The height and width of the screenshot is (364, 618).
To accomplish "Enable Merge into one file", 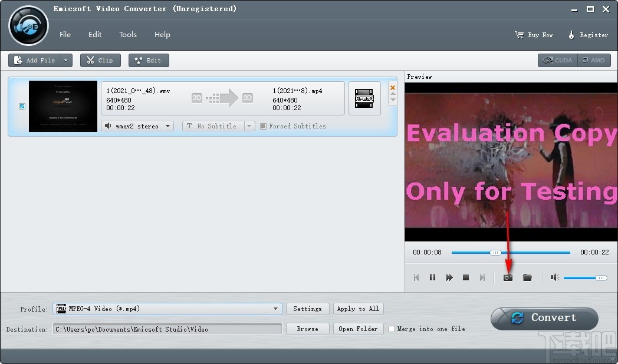I will coord(392,329).
